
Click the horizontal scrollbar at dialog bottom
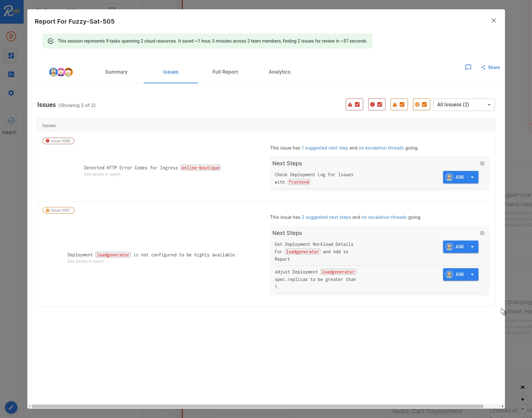tap(257, 406)
